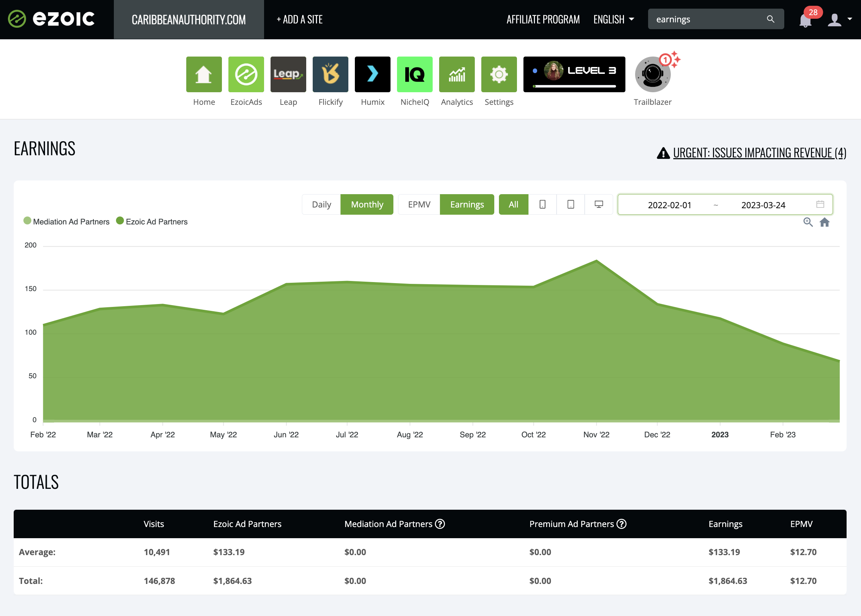Click the Mediation Ad Partners help icon

pos(440,524)
